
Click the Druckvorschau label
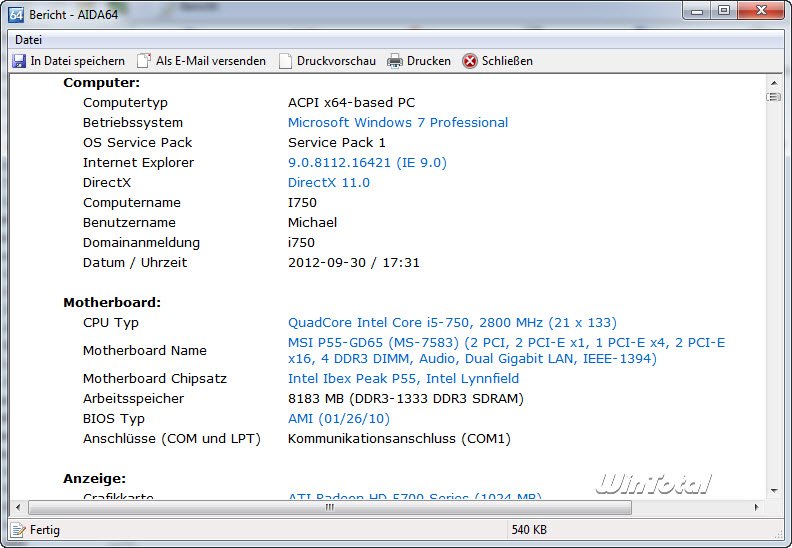coord(336,61)
